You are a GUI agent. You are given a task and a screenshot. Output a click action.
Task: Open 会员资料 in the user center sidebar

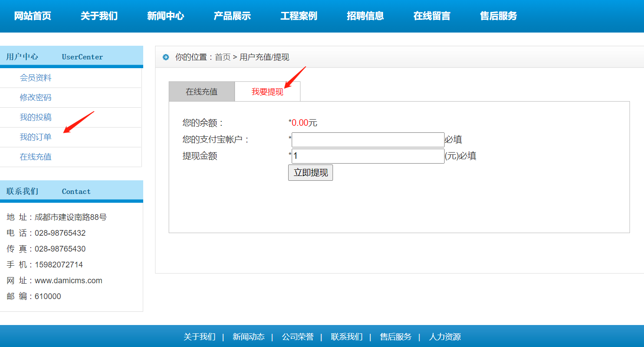[36, 77]
